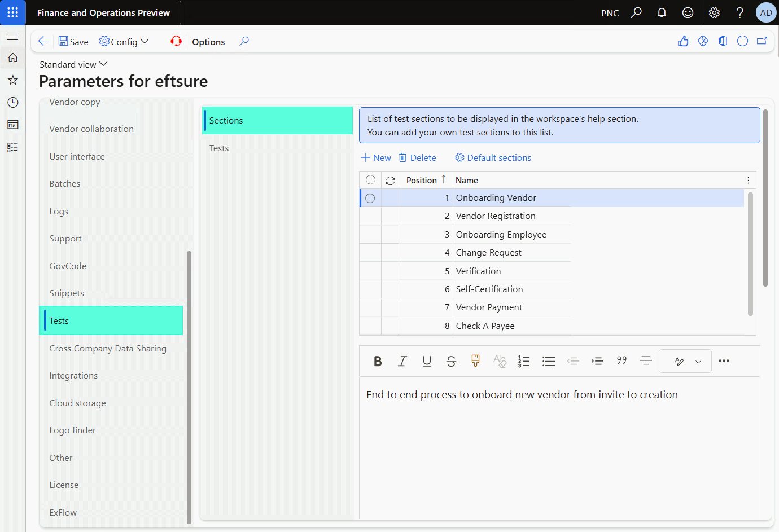Expand the navigation pane hamburger
Screen dimensions: 779x532
12,37
